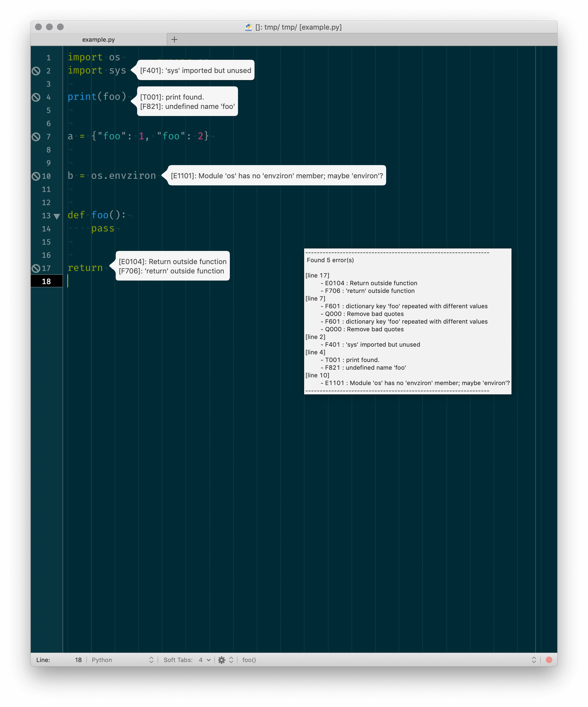The image size is (588, 707).
Task: Click the error marker beside line 7
Action: pos(36,137)
